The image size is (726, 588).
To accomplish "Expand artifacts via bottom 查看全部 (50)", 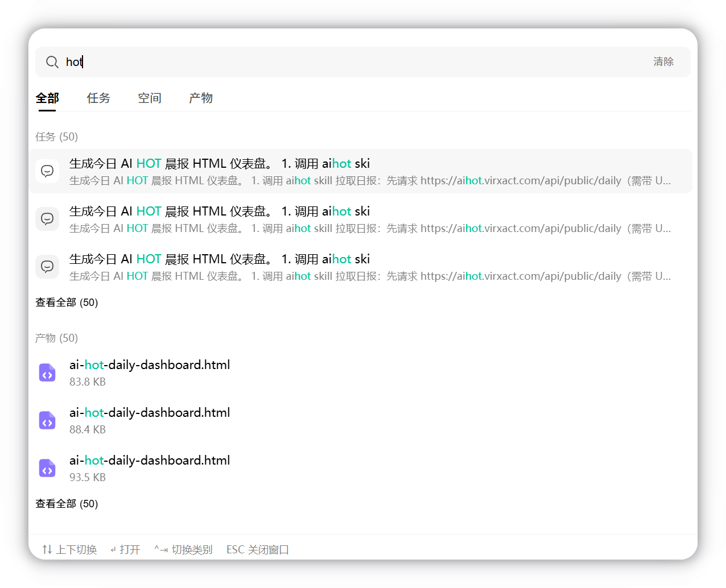I will (x=67, y=504).
